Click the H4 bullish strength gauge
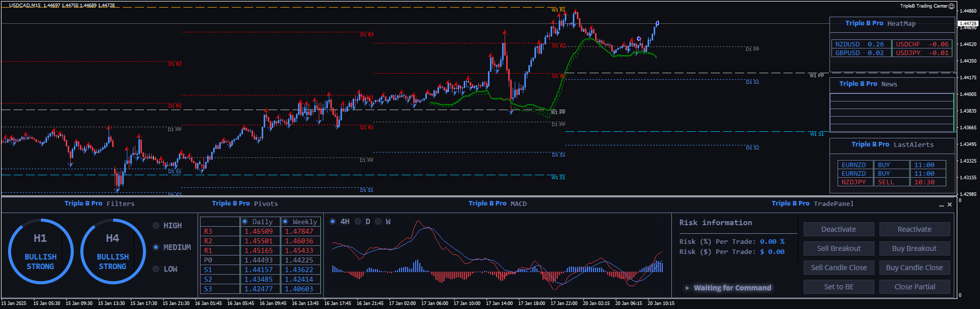The width and height of the screenshot is (980, 309). 113,251
